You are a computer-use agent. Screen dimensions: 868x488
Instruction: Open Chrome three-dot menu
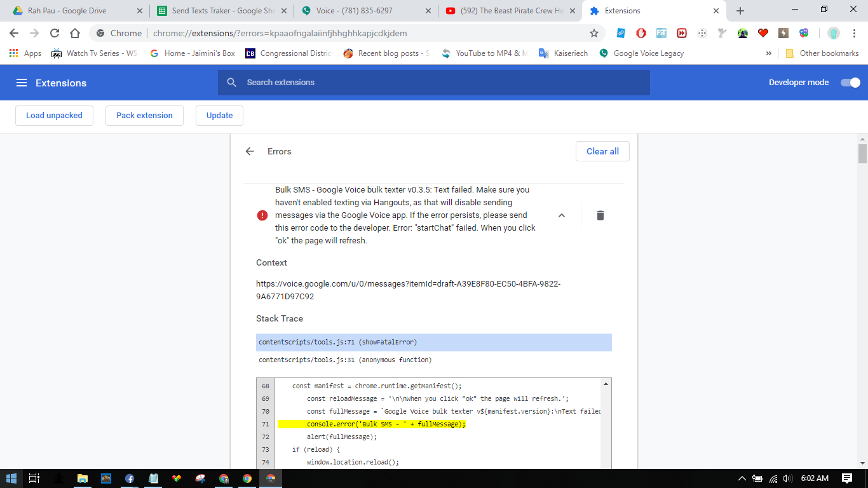pos(854,33)
